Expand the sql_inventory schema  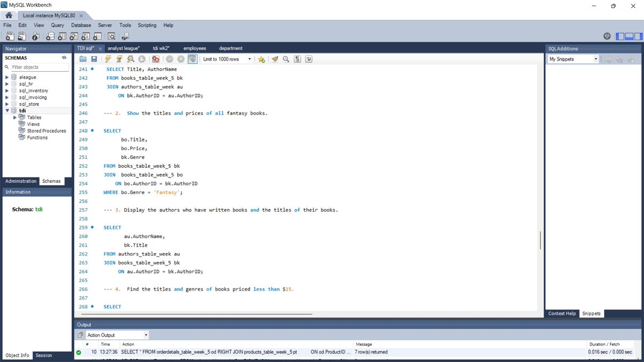coord(7,91)
